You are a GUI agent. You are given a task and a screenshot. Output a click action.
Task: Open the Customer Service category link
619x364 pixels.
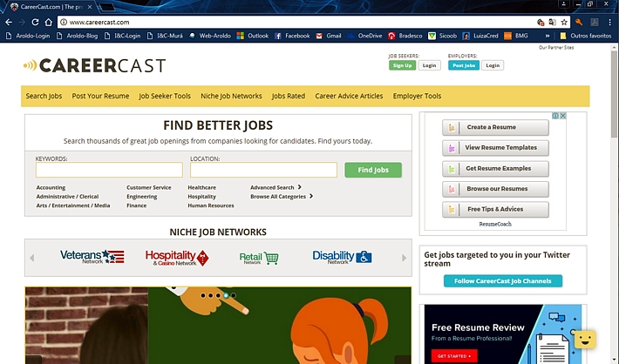[x=149, y=188]
